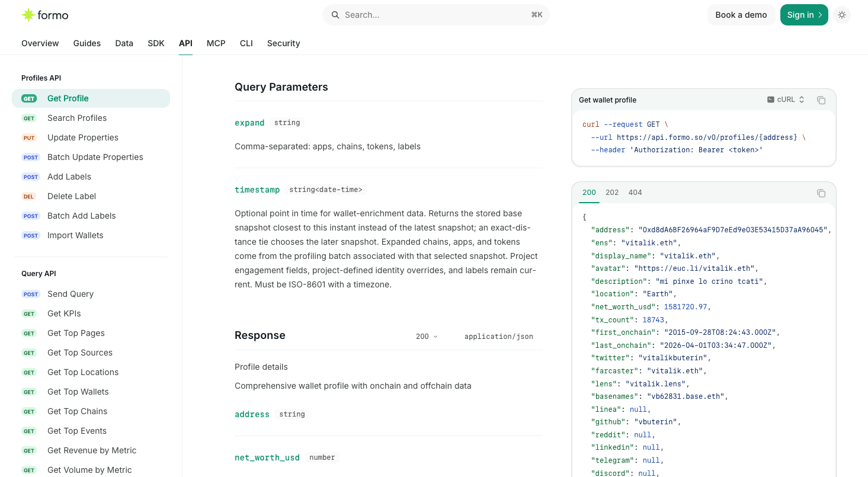Open Get Top Sources endpoint
The height and width of the screenshot is (477, 868).
pyautogui.click(x=91, y=353)
